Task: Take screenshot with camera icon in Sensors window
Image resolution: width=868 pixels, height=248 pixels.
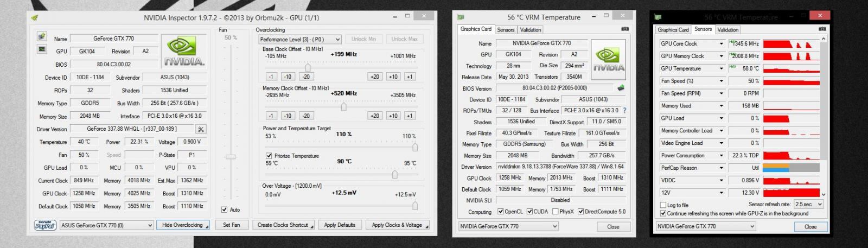Action: [822, 29]
